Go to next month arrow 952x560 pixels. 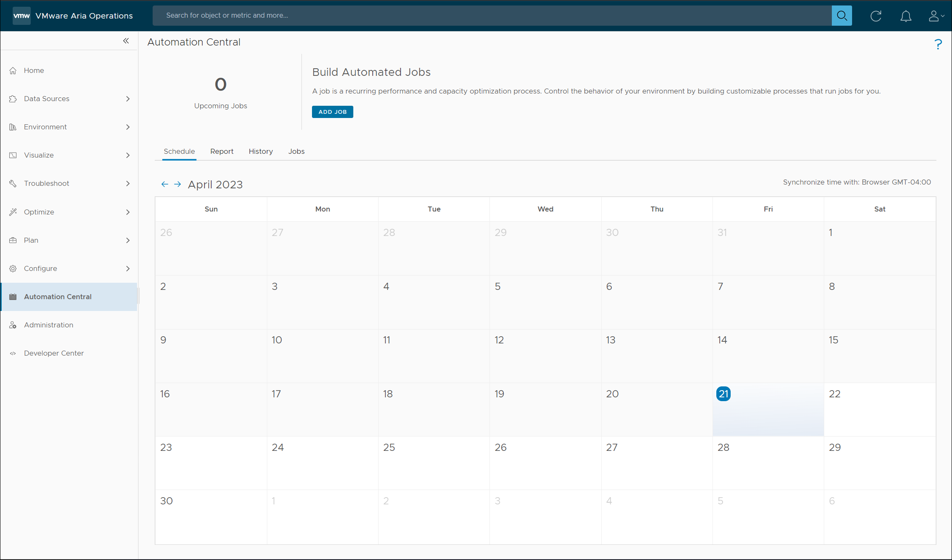177,185
